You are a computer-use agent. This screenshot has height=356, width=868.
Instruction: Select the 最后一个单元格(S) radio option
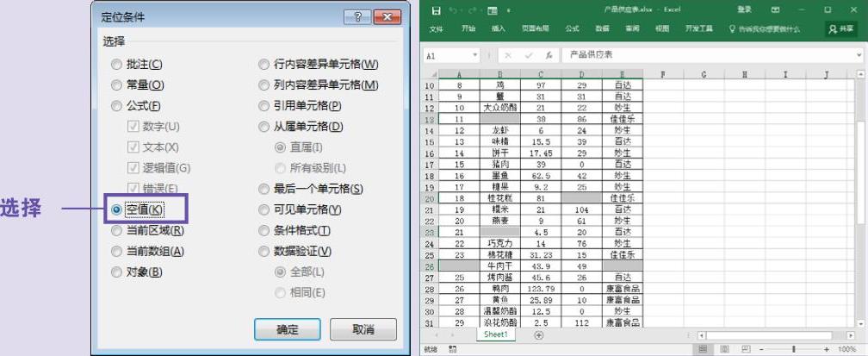[x=311, y=189]
